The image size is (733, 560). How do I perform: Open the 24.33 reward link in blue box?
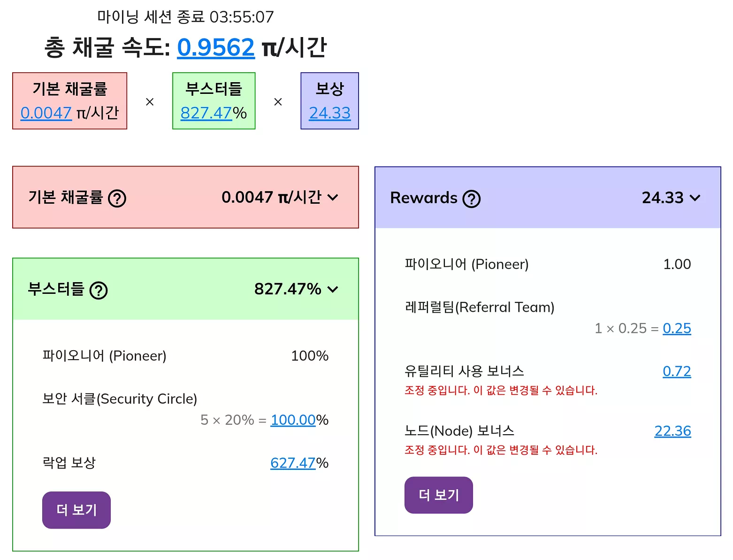click(329, 113)
